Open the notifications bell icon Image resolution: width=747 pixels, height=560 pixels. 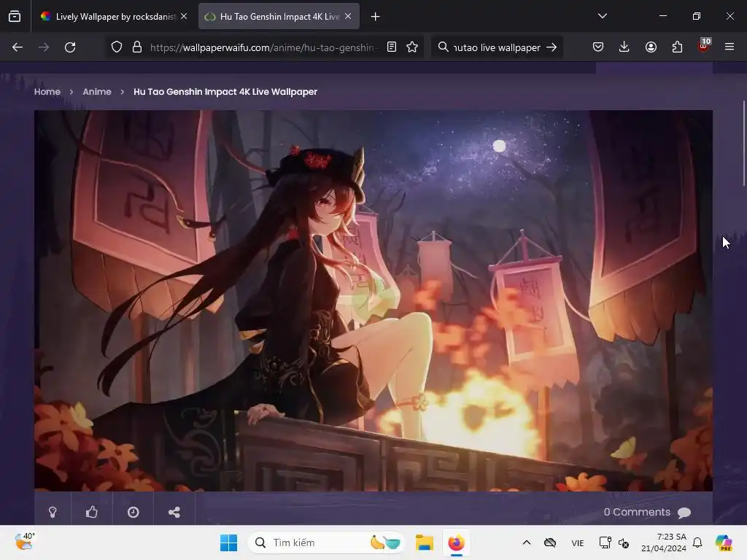pos(697,542)
